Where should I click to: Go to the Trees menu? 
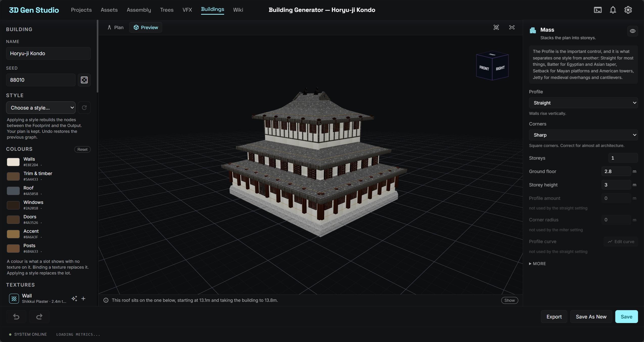coord(167,10)
